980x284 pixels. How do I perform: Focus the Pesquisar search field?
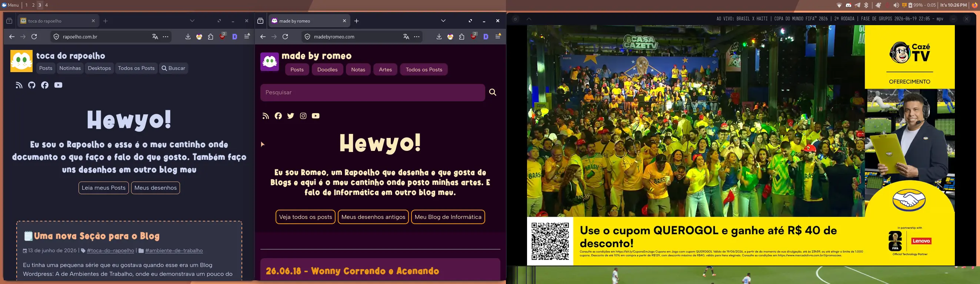(x=373, y=93)
